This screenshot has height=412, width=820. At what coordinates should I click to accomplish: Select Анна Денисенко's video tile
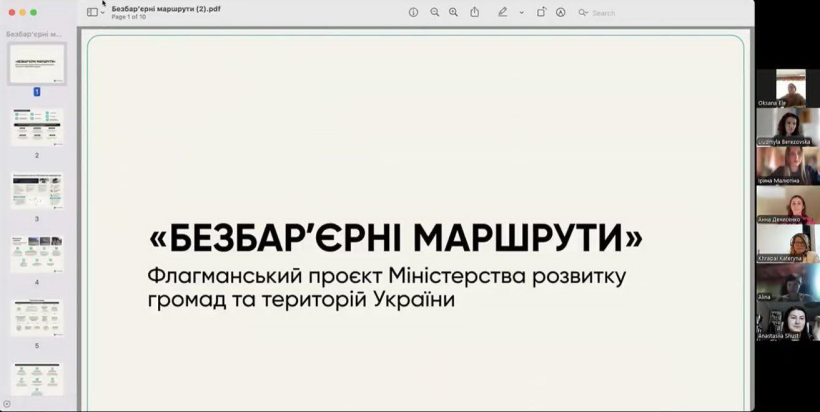pos(788,204)
